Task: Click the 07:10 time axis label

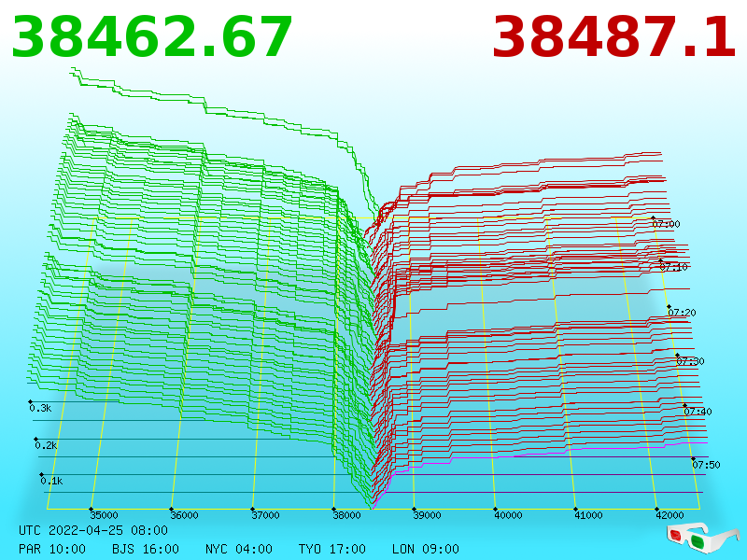Action: pyautogui.click(x=673, y=267)
